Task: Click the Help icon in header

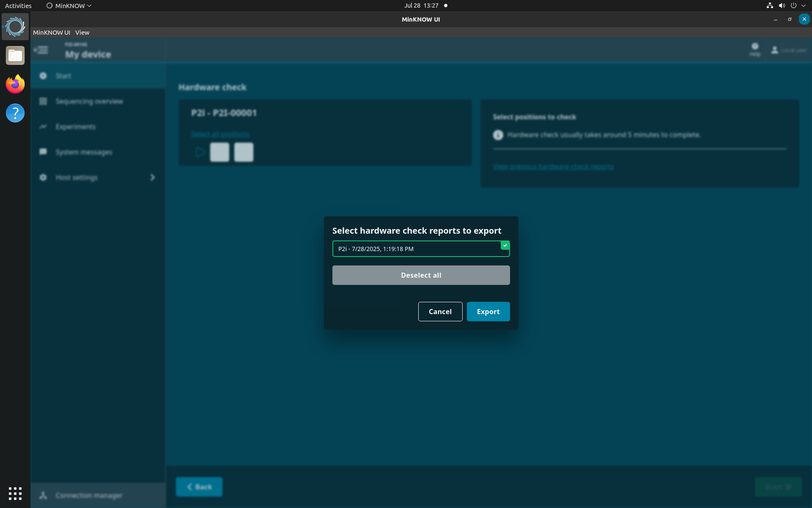Action: tap(755, 49)
